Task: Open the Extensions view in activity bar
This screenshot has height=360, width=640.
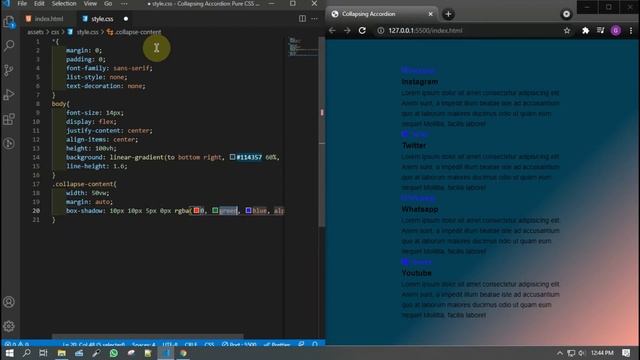Action: pyautogui.click(x=9, y=119)
